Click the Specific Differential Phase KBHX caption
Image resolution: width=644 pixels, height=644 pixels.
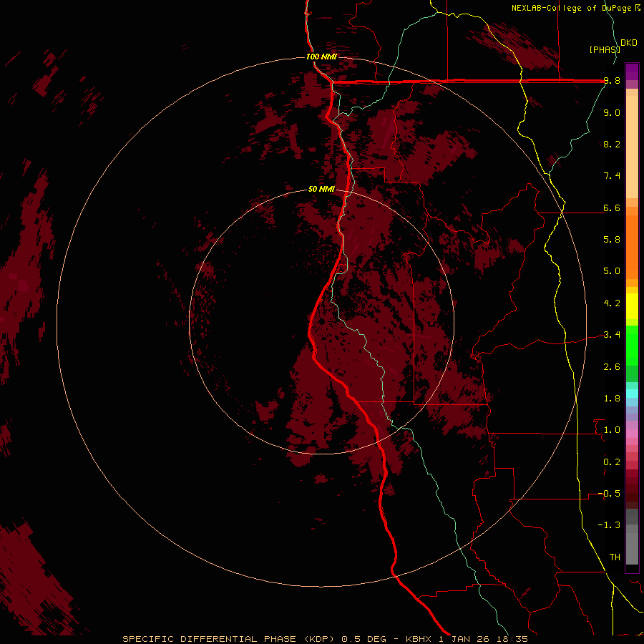pos(325,639)
